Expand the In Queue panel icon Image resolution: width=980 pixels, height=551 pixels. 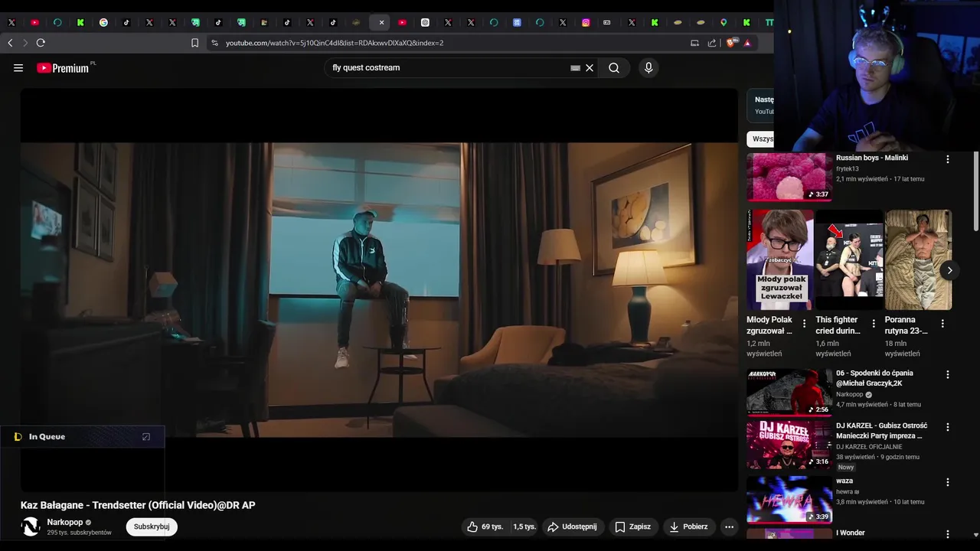(146, 437)
